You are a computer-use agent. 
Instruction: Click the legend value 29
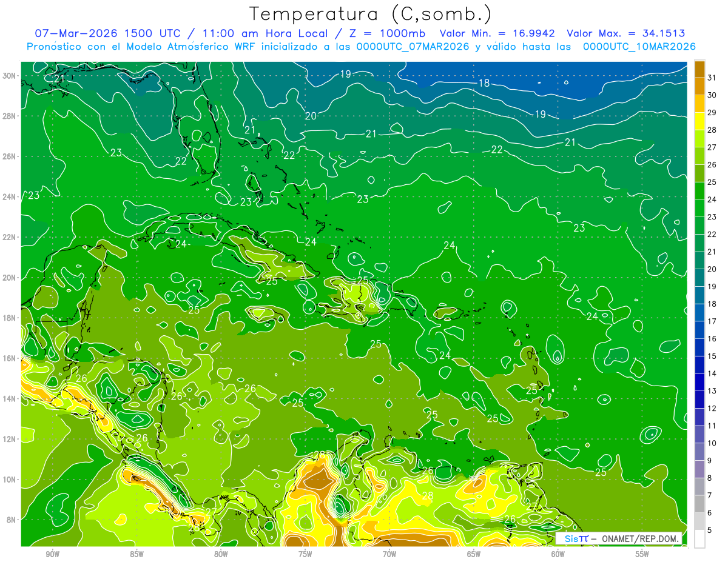(x=713, y=113)
